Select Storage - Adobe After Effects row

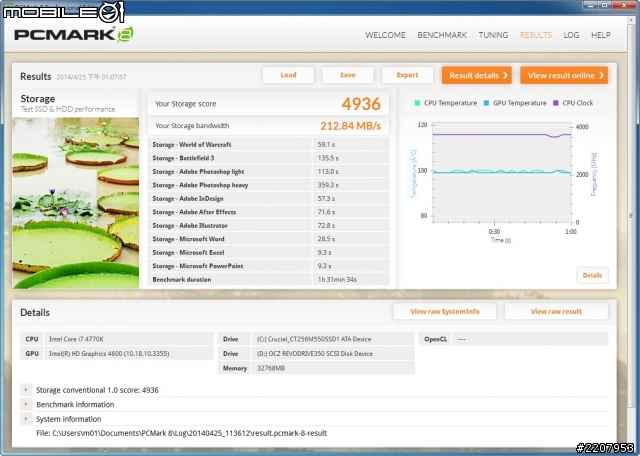tap(268, 212)
